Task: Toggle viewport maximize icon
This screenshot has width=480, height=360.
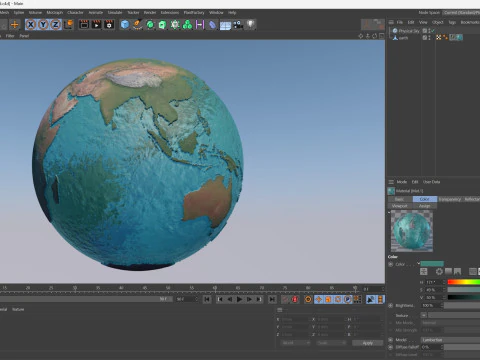Action: point(382,36)
